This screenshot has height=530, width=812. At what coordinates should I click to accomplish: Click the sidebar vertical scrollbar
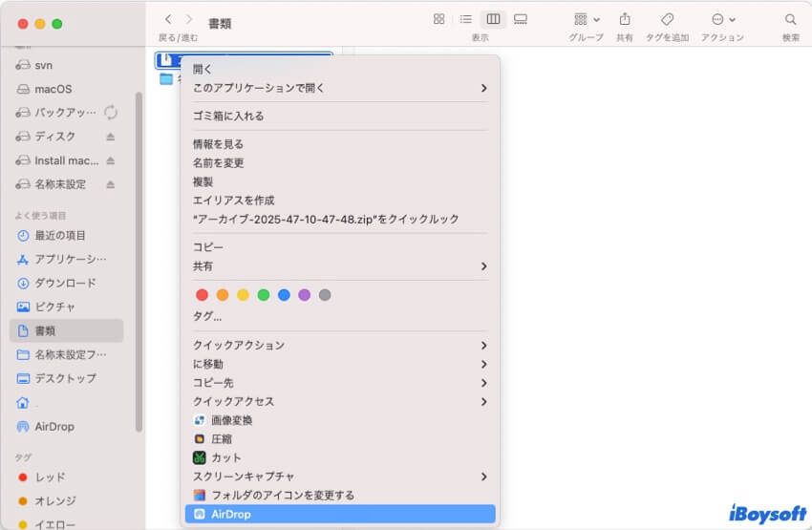tap(139, 262)
